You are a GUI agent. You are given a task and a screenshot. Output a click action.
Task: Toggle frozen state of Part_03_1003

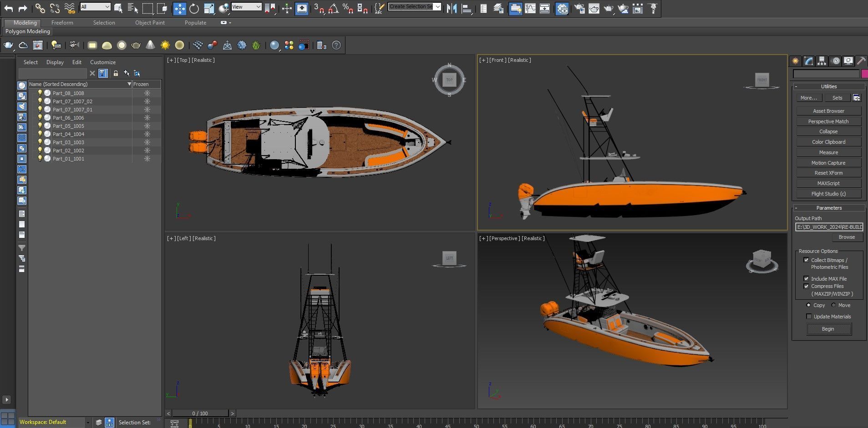tap(147, 142)
